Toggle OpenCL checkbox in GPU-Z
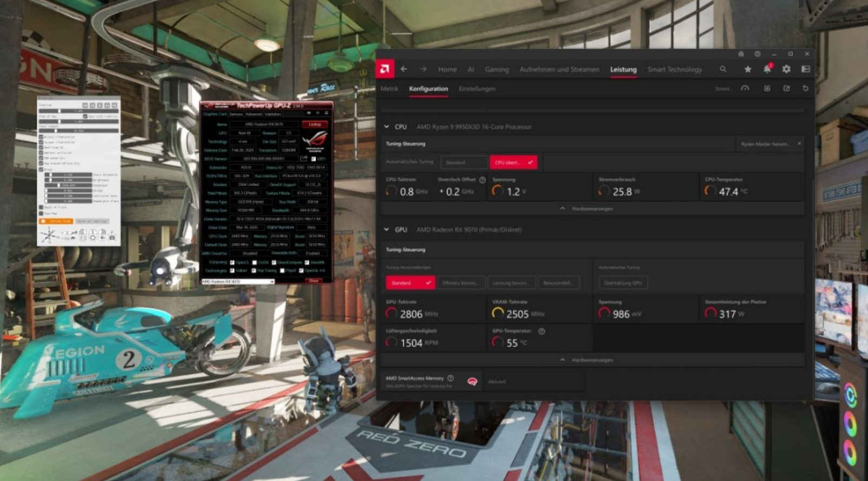868x481 pixels. click(x=232, y=262)
